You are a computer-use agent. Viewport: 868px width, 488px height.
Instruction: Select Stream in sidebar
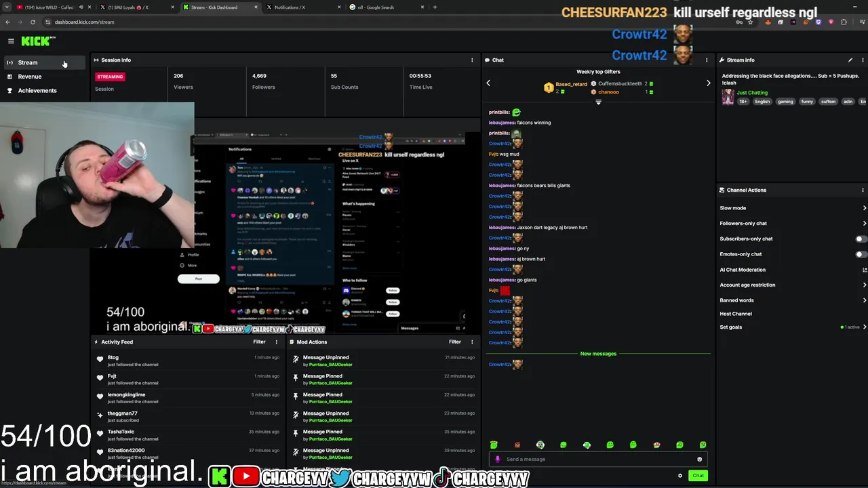44,62
